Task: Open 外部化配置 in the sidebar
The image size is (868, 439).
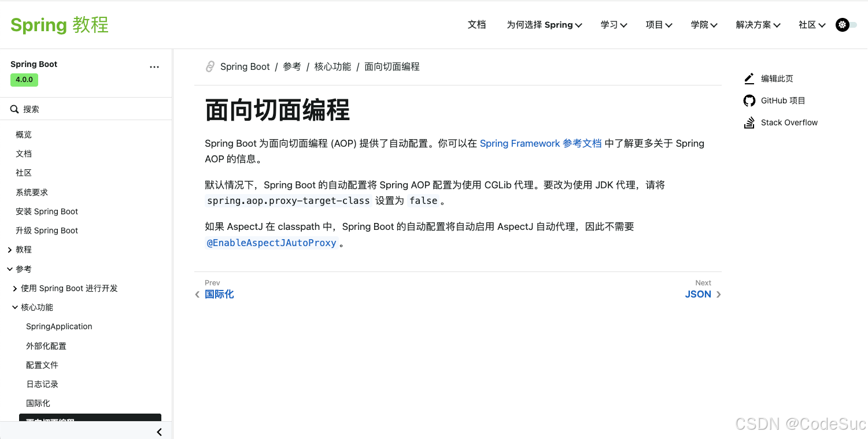Action: click(46, 346)
